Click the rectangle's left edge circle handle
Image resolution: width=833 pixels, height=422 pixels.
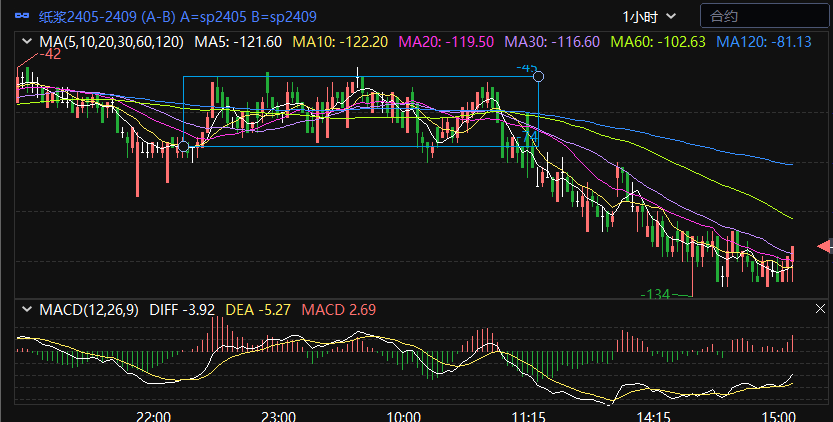pos(183,146)
